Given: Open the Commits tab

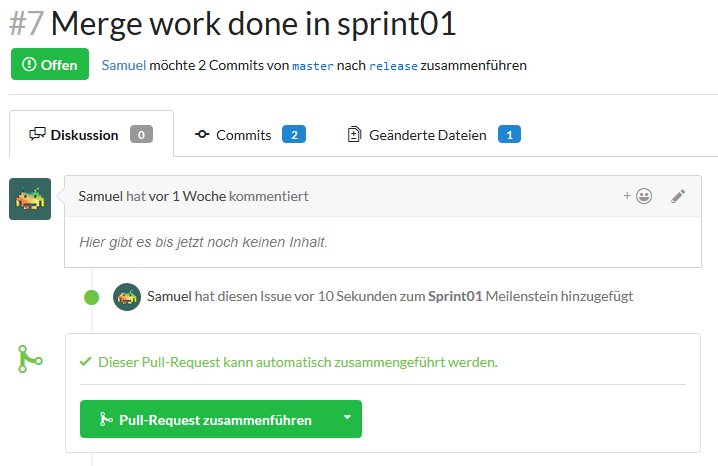Looking at the screenshot, I should click(244, 135).
